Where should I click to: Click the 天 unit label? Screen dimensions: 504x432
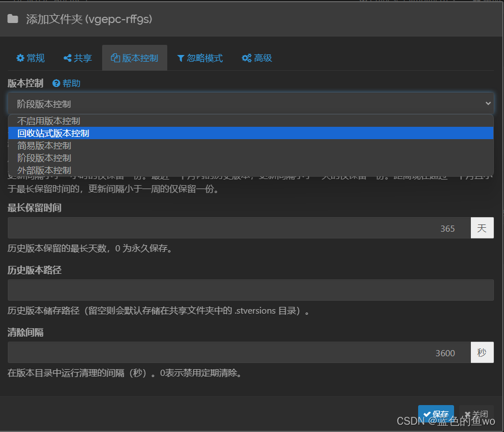click(482, 228)
